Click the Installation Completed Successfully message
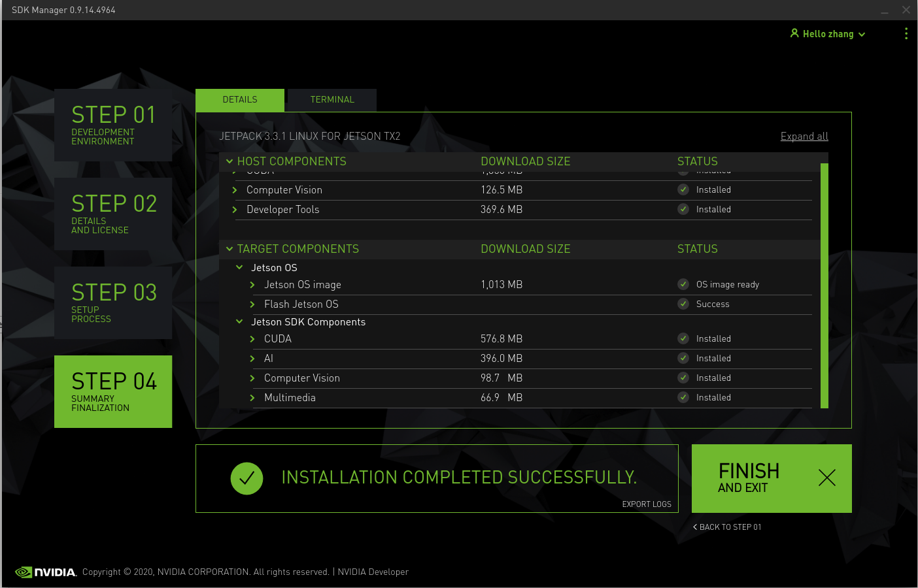Screen dimensions: 918x588 459,478
